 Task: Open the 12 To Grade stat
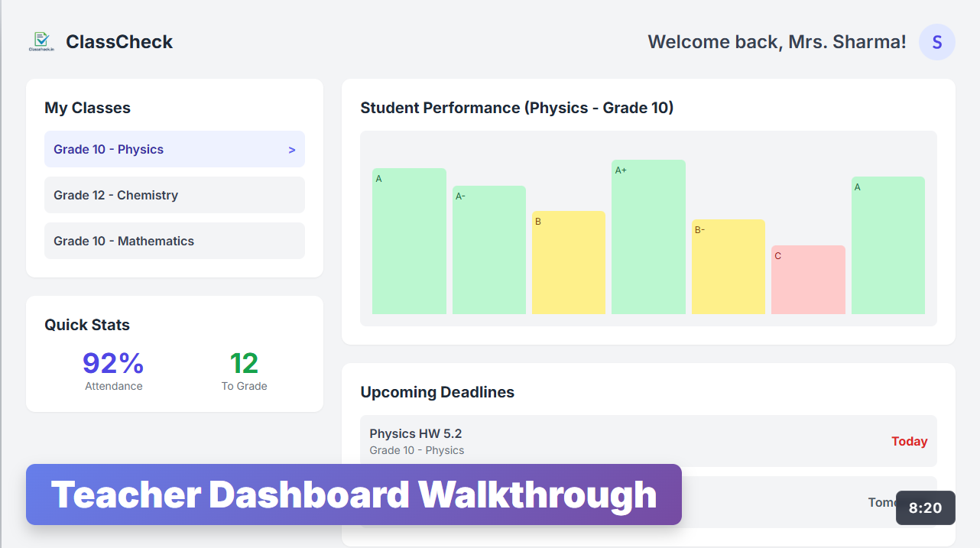point(244,370)
